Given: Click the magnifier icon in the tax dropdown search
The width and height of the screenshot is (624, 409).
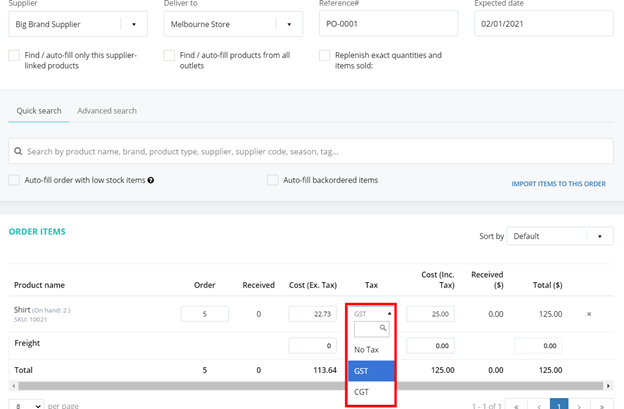Looking at the screenshot, I should [x=383, y=328].
